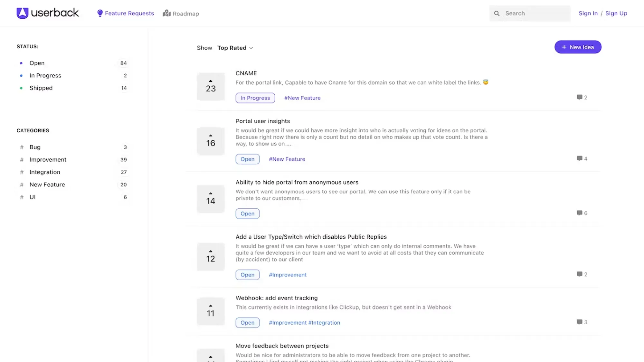Click the hashtag icon beside the UI category
The height and width of the screenshot is (362, 644).
pos(22,197)
